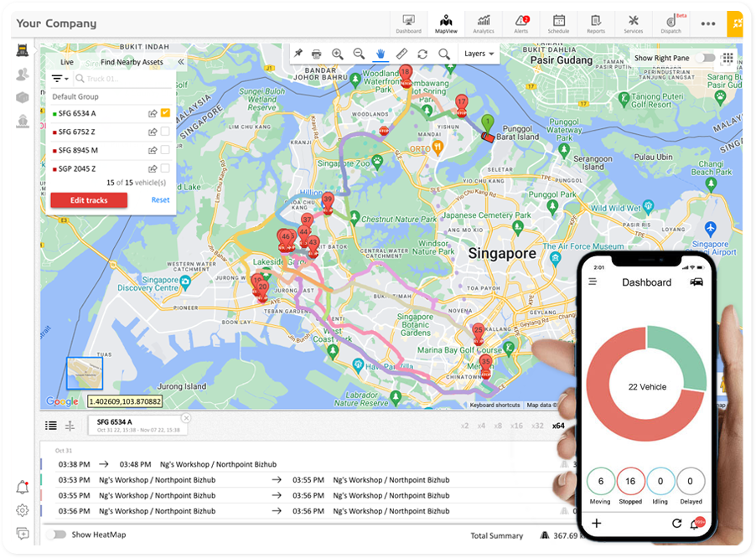This screenshot has width=756, height=558.
Task: Open the Layers dropdown
Action: tap(479, 54)
